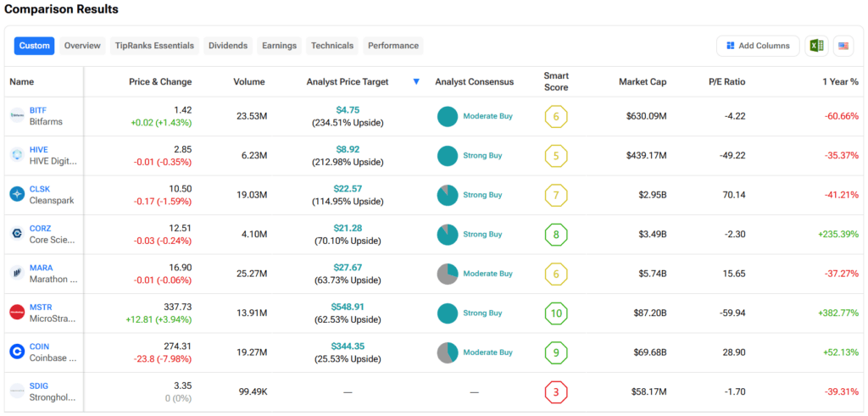The height and width of the screenshot is (416, 868).
Task: Click the CORZ analyst consensus pie chart
Action: [448, 234]
